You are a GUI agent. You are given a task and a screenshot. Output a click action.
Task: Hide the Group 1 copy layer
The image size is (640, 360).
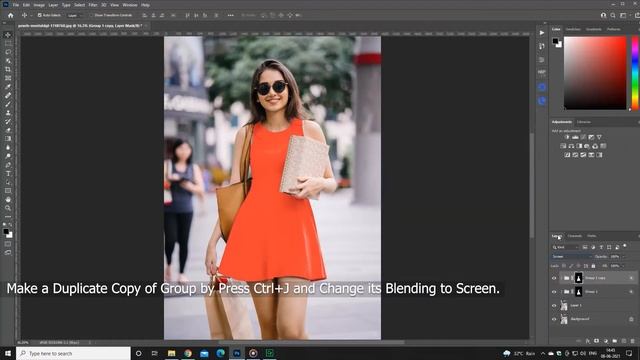pos(554,278)
